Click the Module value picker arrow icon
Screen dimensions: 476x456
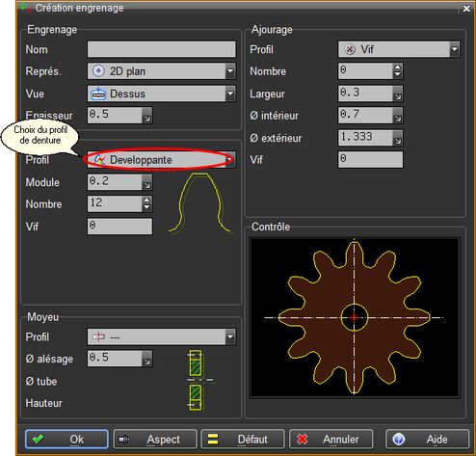pyautogui.click(x=147, y=182)
